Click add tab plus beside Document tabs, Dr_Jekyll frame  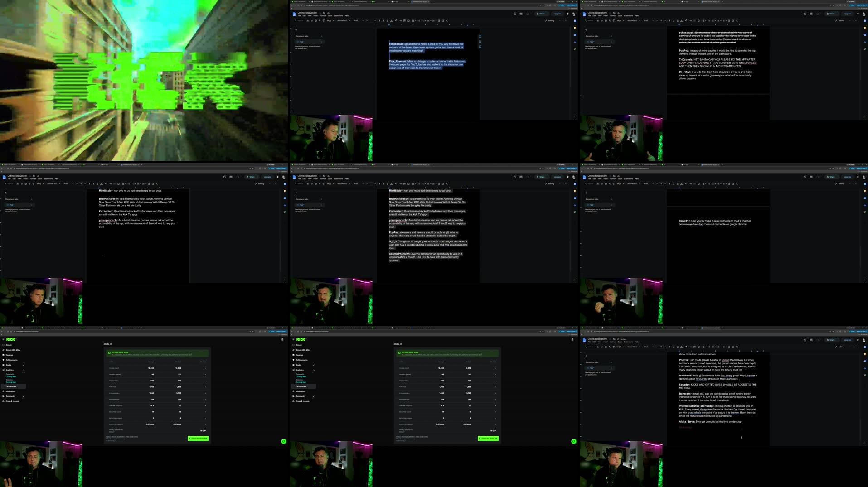(612, 36)
